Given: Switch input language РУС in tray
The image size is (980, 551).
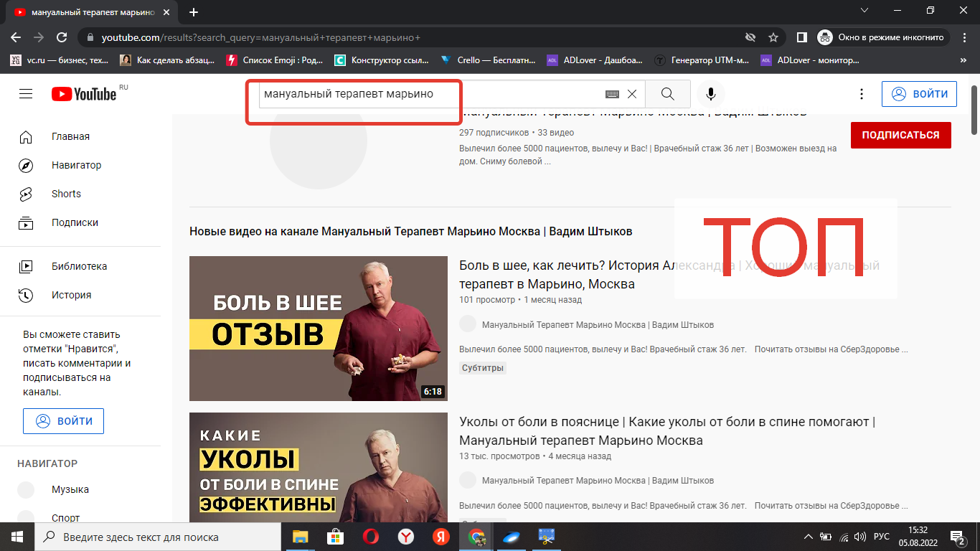Looking at the screenshot, I should 881,537.
